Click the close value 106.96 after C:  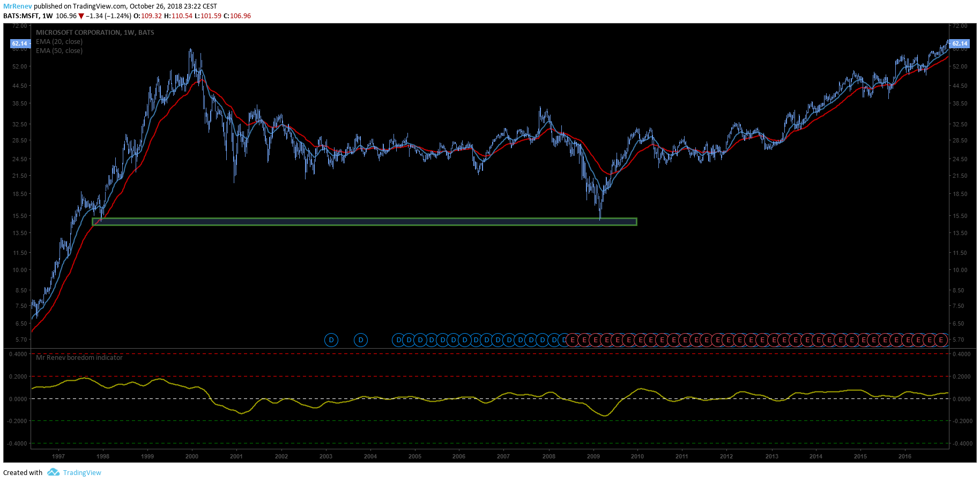pyautogui.click(x=240, y=16)
